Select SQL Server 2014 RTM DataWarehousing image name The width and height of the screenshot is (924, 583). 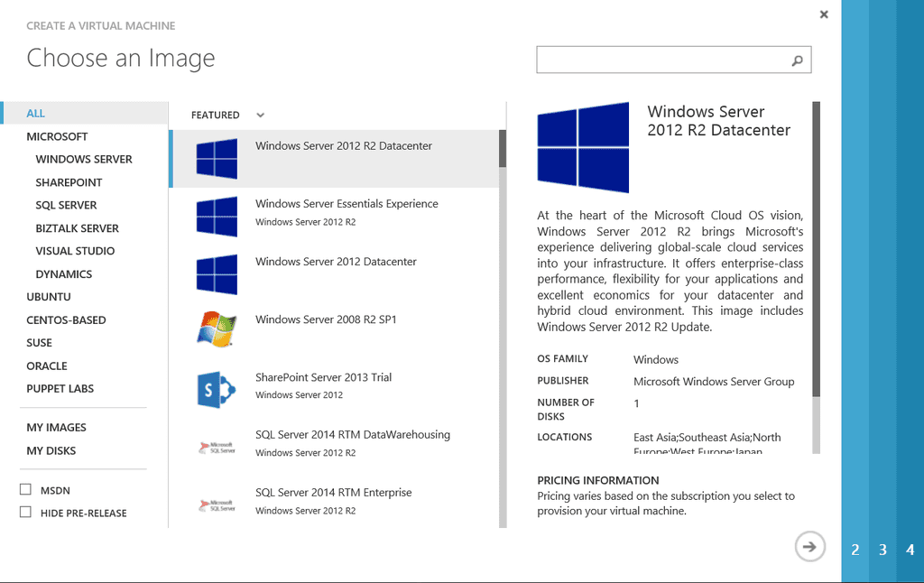[353, 434]
